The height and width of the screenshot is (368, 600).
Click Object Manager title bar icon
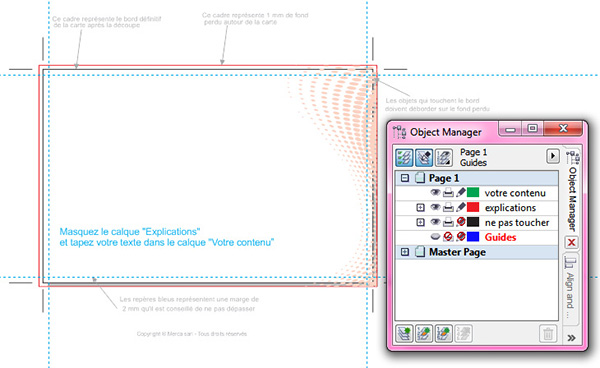(399, 132)
